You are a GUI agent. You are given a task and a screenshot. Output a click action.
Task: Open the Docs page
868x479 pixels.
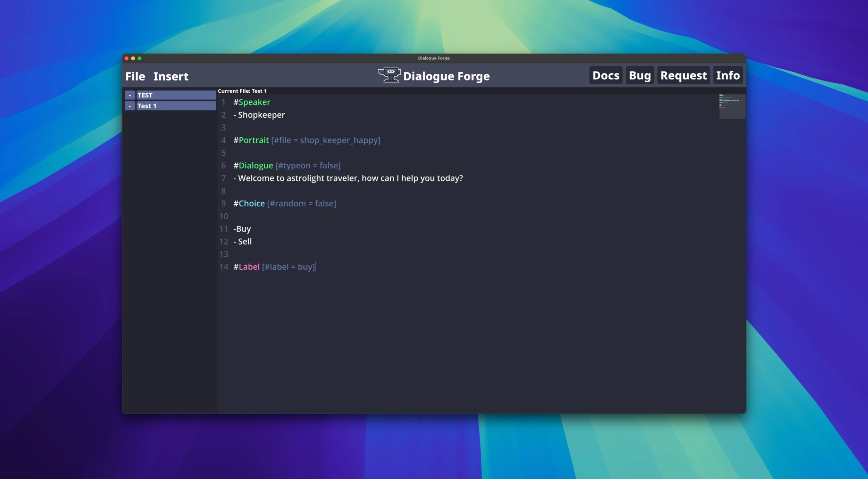click(x=606, y=75)
